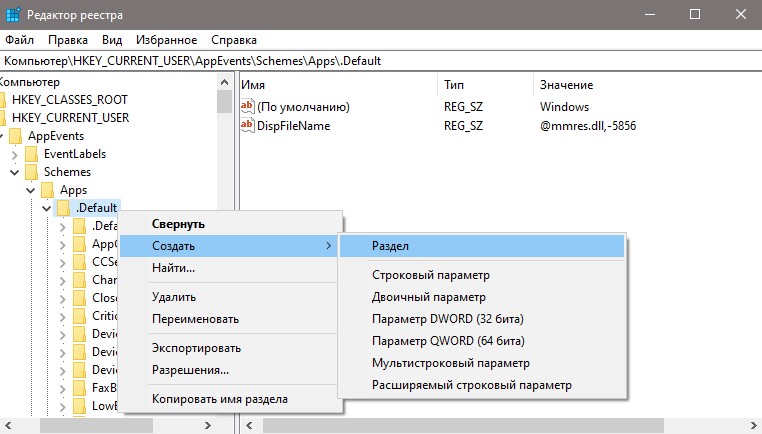762x434 pixels.
Task: Choose Свернуть in the context menu
Action: [x=228, y=224]
